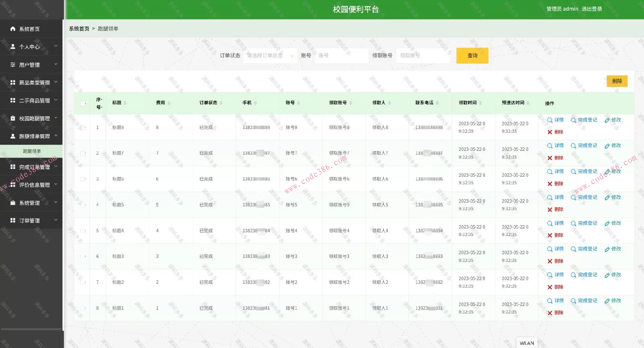Check the checkbox for row 标题4
The height and width of the screenshot is (348, 644).
(x=83, y=231)
